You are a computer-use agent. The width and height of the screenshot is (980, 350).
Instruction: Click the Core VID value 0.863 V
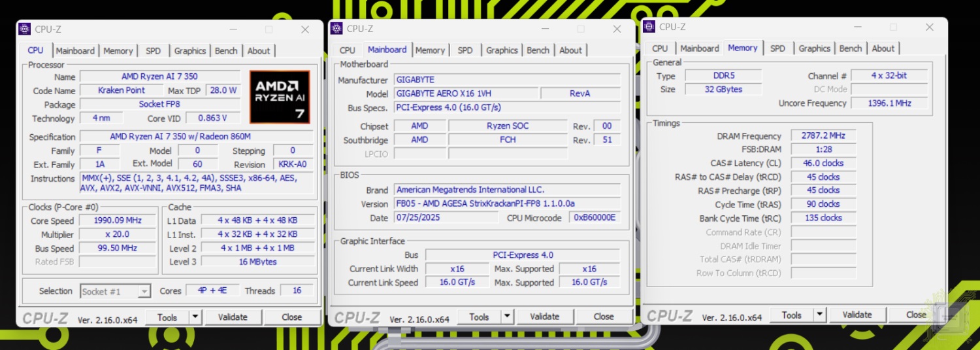[213, 118]
